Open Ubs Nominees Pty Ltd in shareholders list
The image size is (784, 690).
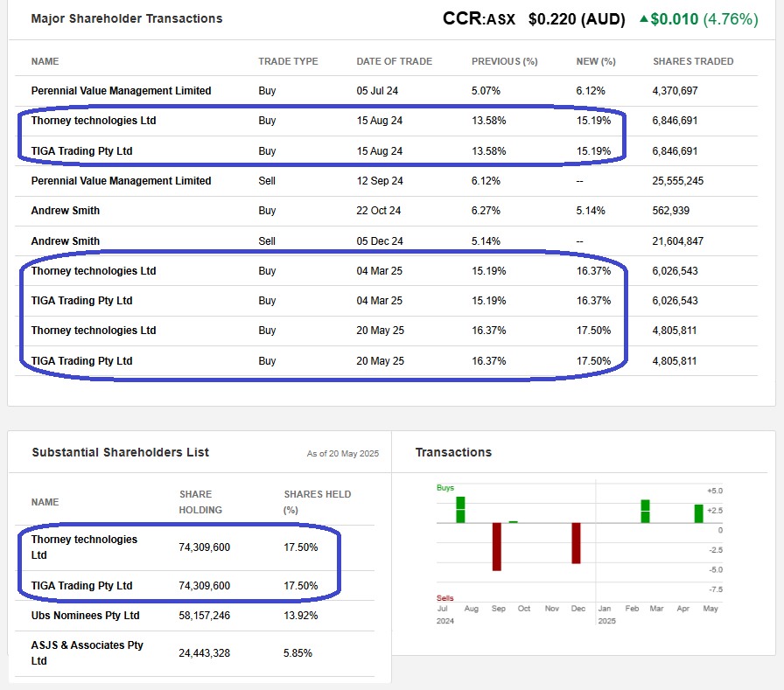click(x=85, y=616)
